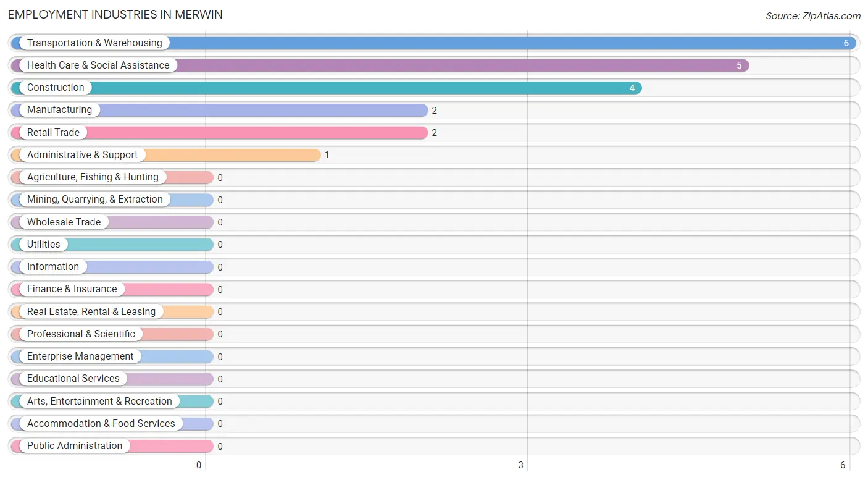Click the Agriculture, Fishing & Hunting label

pos(93,177)
